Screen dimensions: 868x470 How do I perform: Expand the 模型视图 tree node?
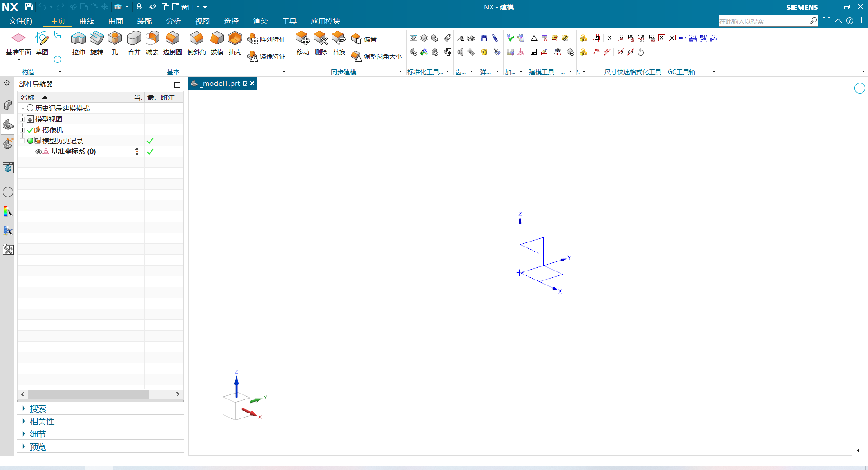click(x=22, y=119)
